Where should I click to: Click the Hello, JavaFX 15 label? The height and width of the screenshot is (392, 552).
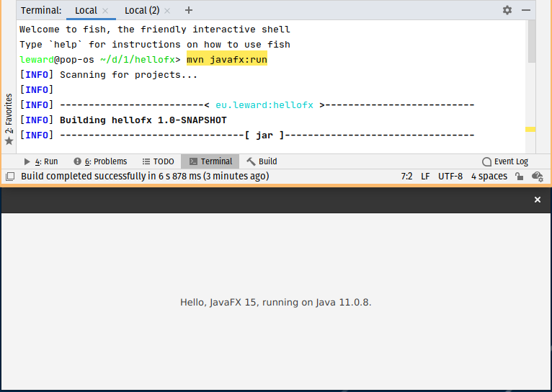click(x=276, y=302)
